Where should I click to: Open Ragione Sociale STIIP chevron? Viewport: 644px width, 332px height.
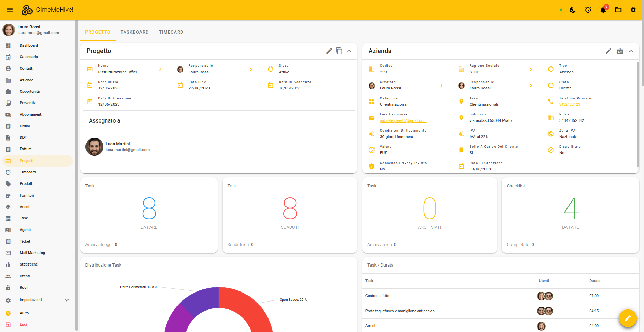coord(531,69)
